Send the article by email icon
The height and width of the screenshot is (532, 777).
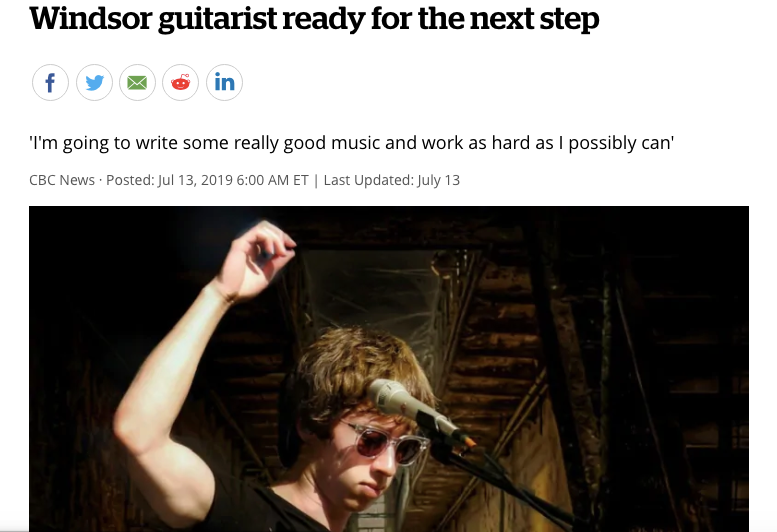[x=137, y=82]
